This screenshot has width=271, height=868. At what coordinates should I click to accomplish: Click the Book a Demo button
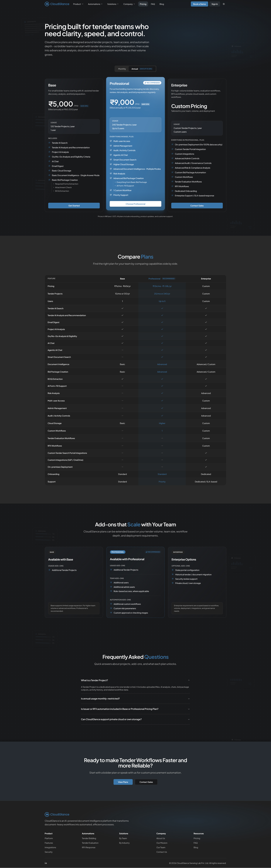pyautogui.click(x=200, y=4)
